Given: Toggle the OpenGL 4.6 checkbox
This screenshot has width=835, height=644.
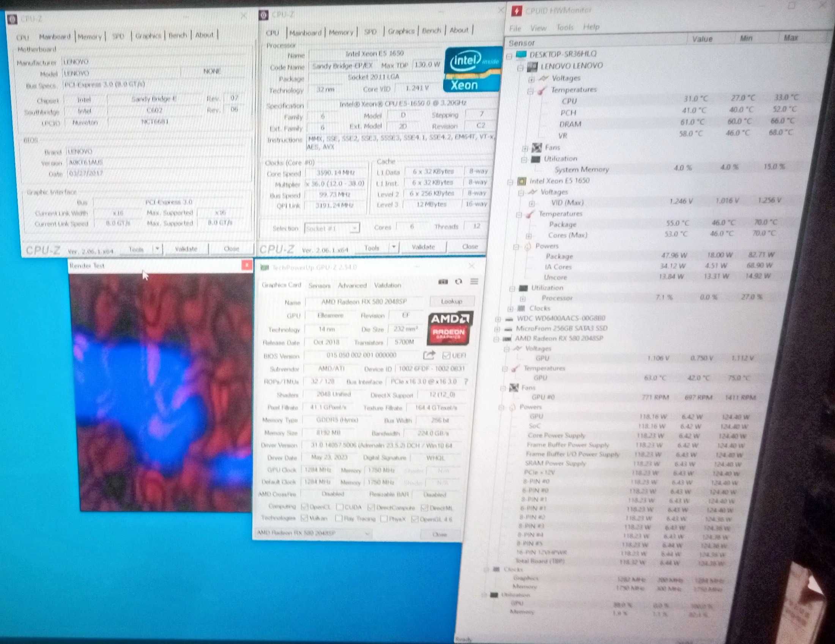Looking at the screenshot, I should [x=414, y=519].
